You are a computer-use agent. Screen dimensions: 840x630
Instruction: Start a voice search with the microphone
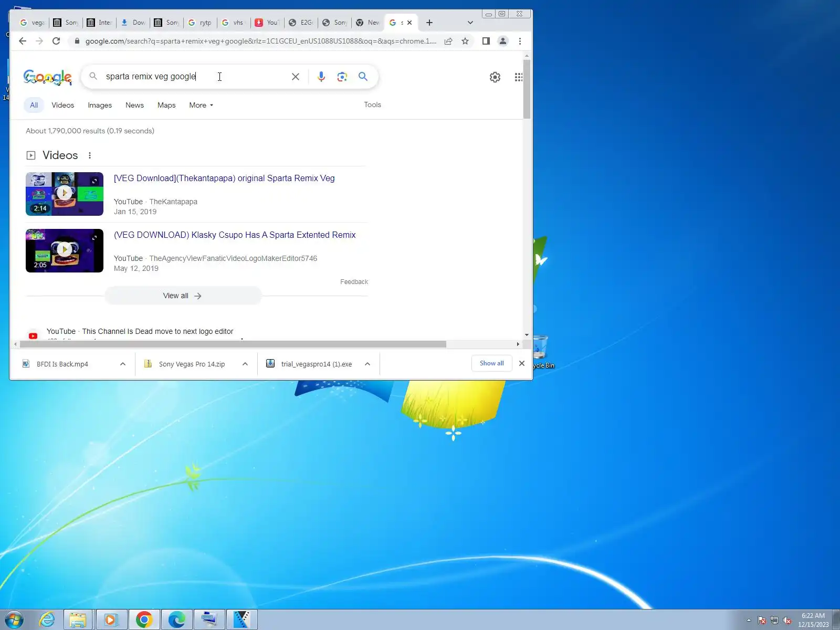[x=321, y=77]
